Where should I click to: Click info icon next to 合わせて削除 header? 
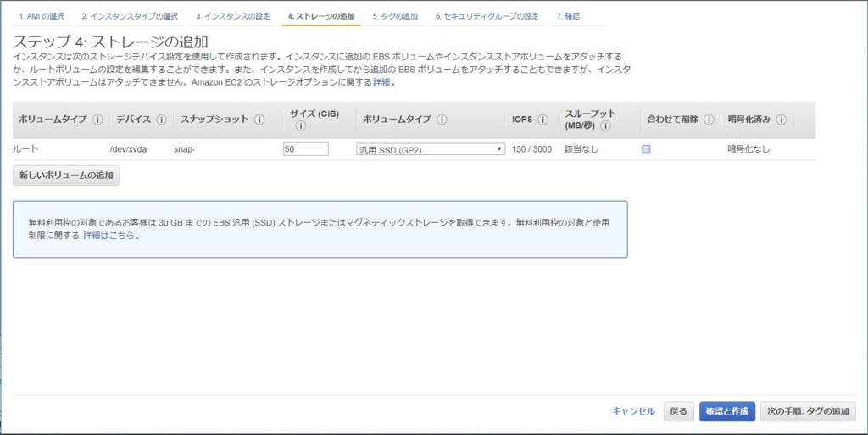pyautogui.click(x=709, y=120)
